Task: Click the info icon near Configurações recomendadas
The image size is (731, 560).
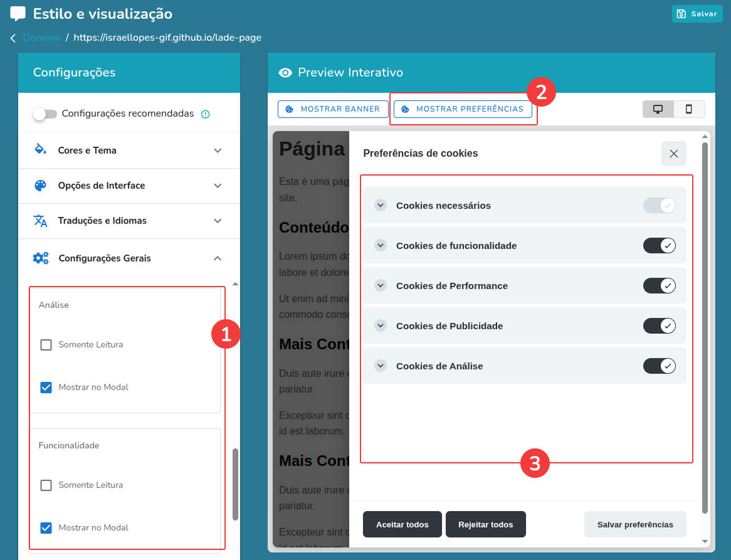Action: coord(204,114)
